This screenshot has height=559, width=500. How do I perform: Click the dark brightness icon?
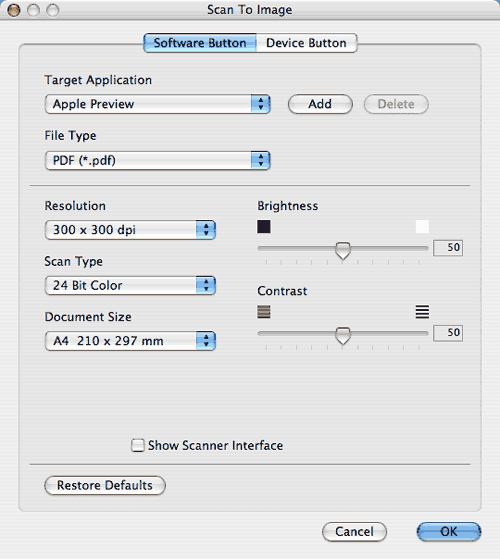264,226
